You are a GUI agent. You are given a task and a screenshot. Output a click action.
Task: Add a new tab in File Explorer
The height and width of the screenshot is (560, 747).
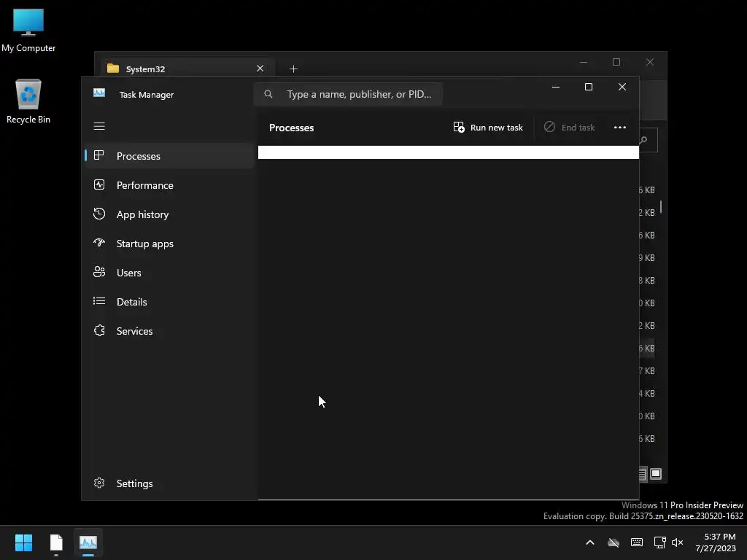293,69
